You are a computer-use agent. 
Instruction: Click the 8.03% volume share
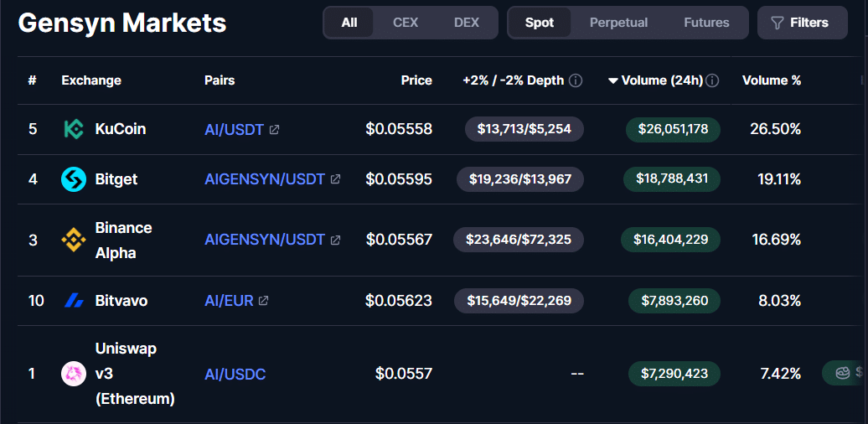[780, 301]
